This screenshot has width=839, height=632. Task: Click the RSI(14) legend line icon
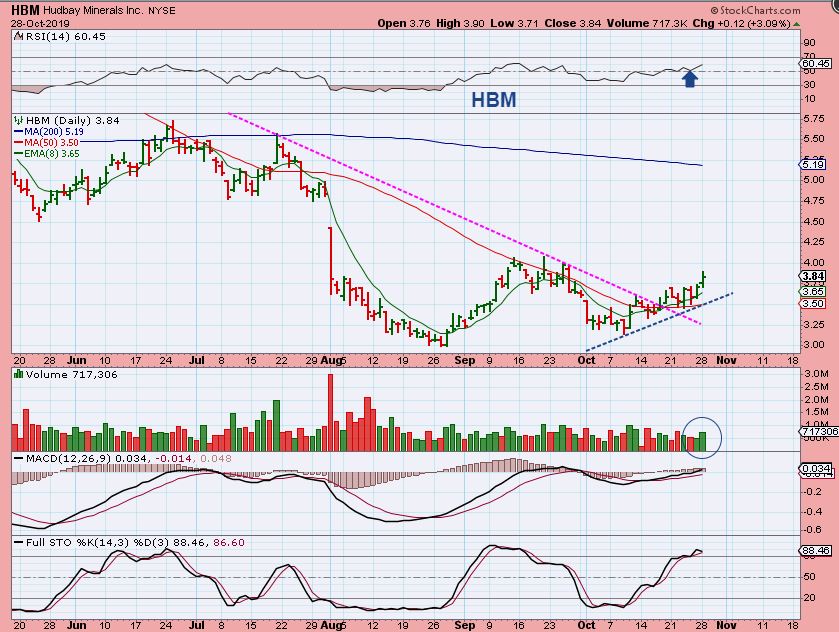18,36
